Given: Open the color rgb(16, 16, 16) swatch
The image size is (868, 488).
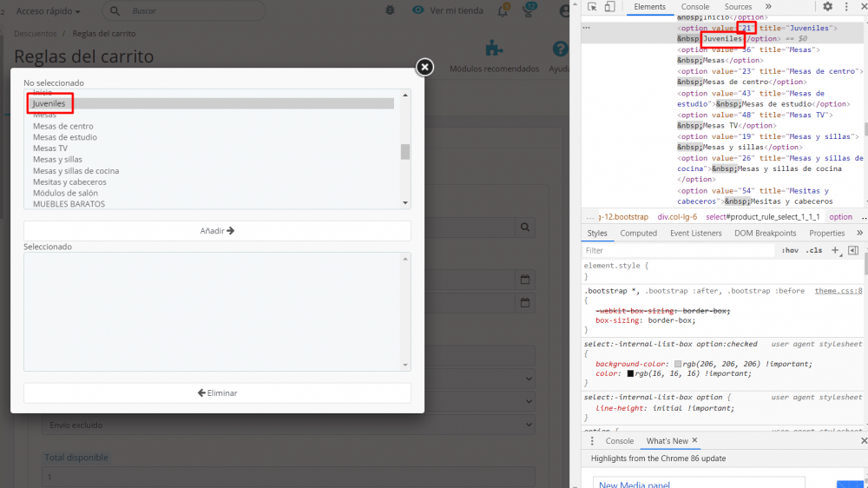Looking at the screenshot, I should 630,374.
